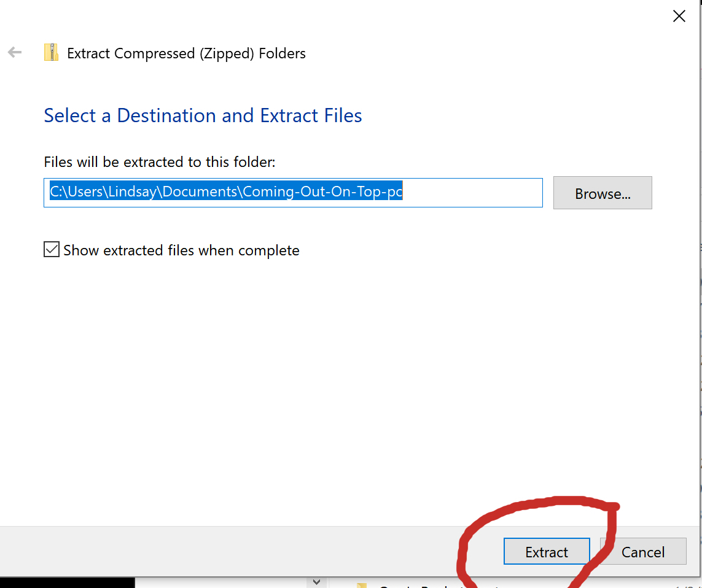Click the 'Documents' segment of the path
Image resolution: width=702 pixels, height=588 pixels.
200,192
